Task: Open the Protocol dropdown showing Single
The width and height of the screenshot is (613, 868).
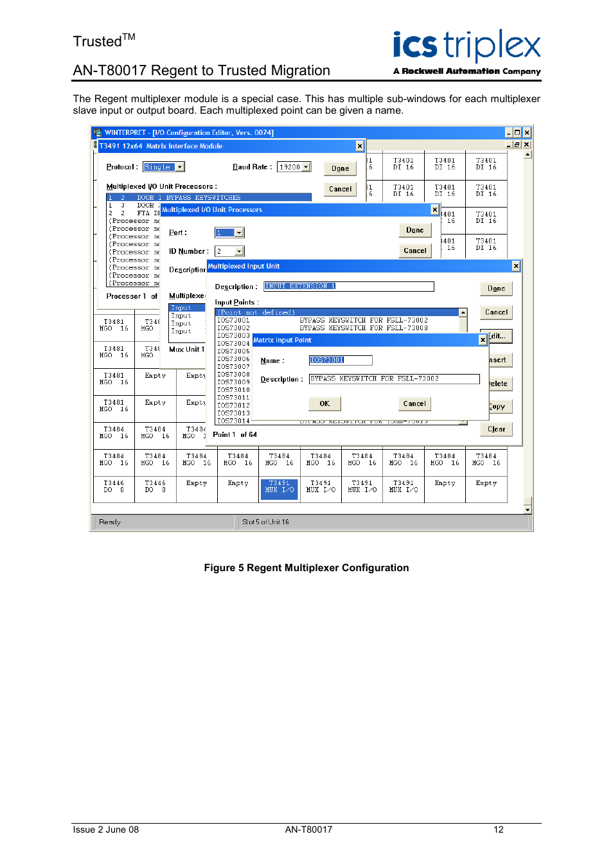Action: click(x=180, y=167)
